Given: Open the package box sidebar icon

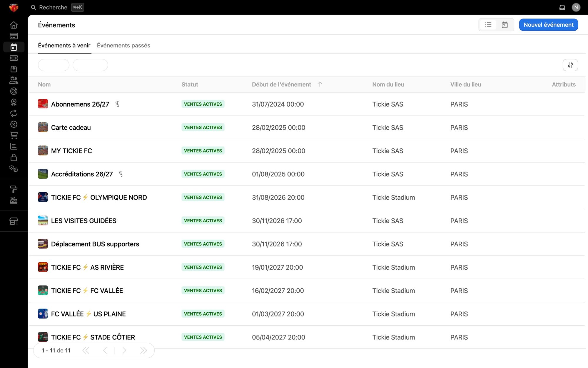Looking at the screenshot, I should click(x=14, y=69).
